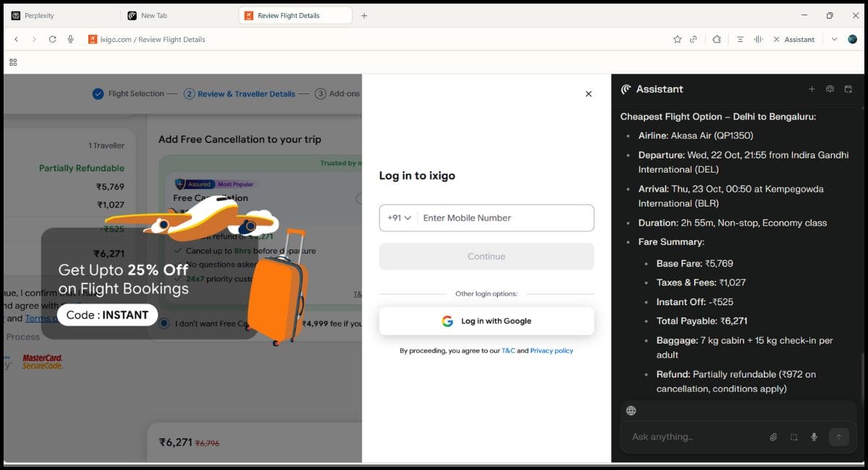Expand the chevron next to the profile avatar

tap(834, 40)
